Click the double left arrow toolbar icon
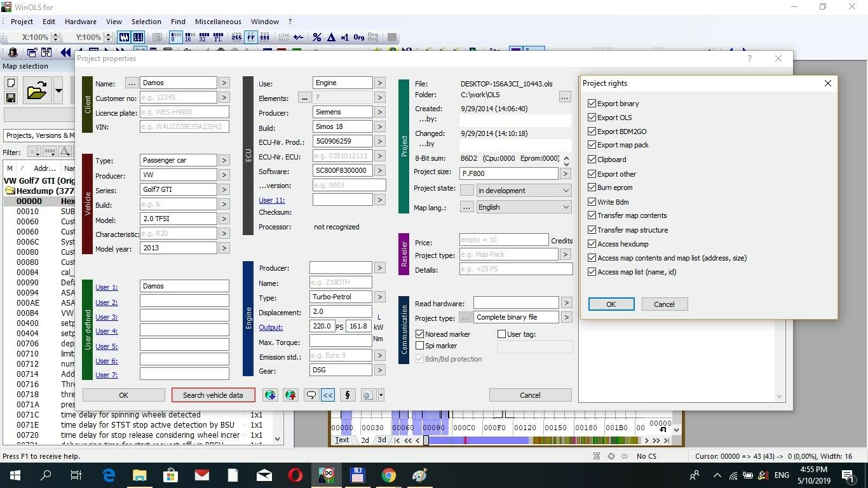 tap(65, 52)
